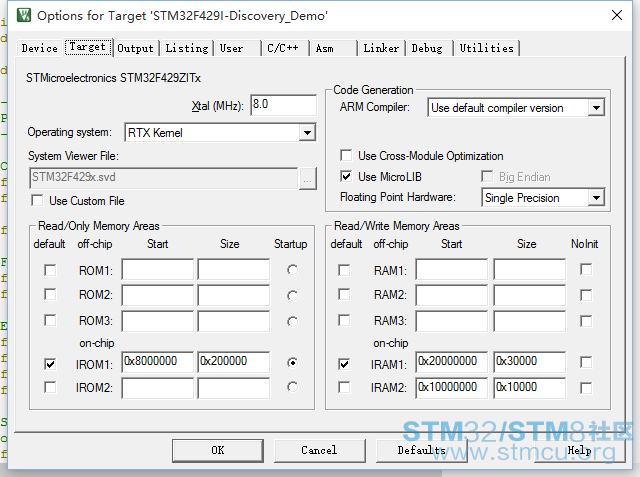Click the RAM2 Size field
The image size is (640, 477).
coord(530,295)
